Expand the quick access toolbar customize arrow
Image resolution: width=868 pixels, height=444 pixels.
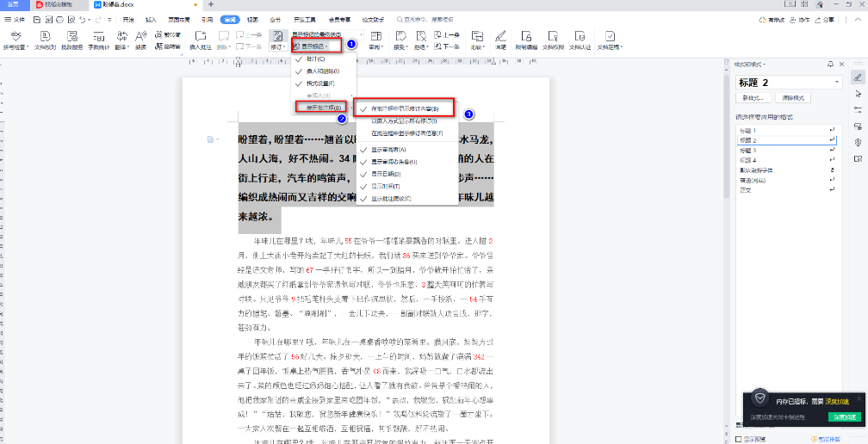coord(109,19)
